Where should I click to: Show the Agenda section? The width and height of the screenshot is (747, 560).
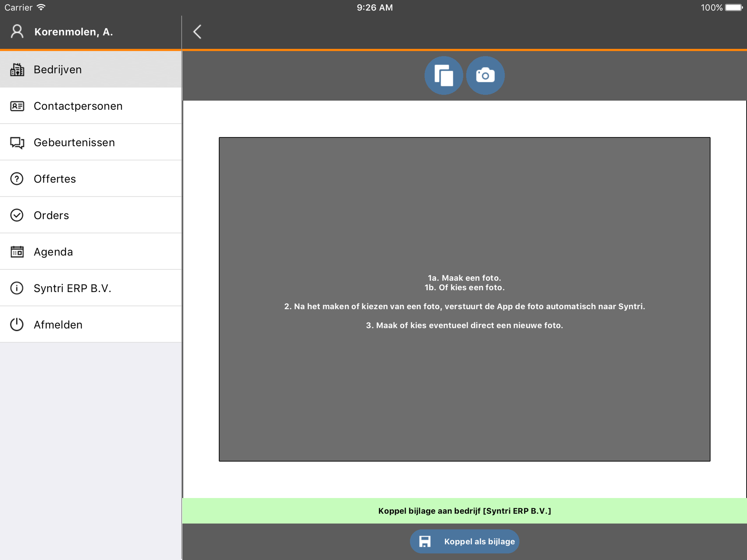click(91, 252)
